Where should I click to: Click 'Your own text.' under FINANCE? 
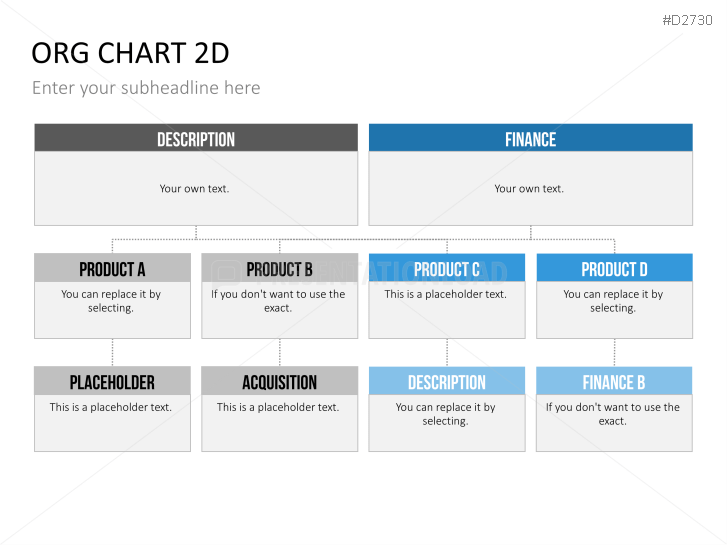(529, 189)
